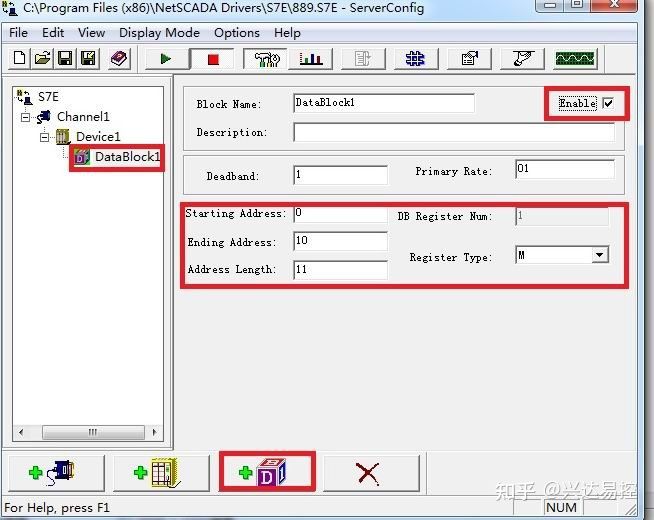Collapse the Device1 tree node
The width and height of the screenshot is (654, 520).
[45, 137]
